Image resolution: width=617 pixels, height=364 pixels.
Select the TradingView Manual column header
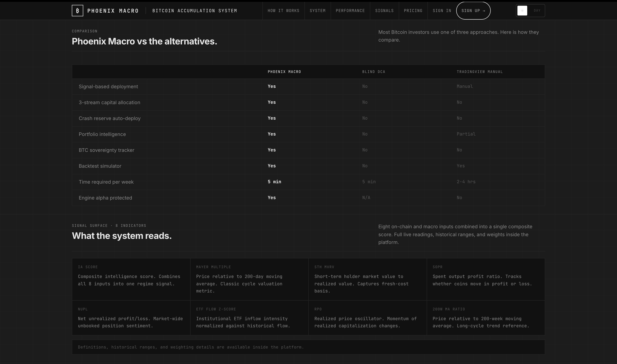(x=479, y=72)
